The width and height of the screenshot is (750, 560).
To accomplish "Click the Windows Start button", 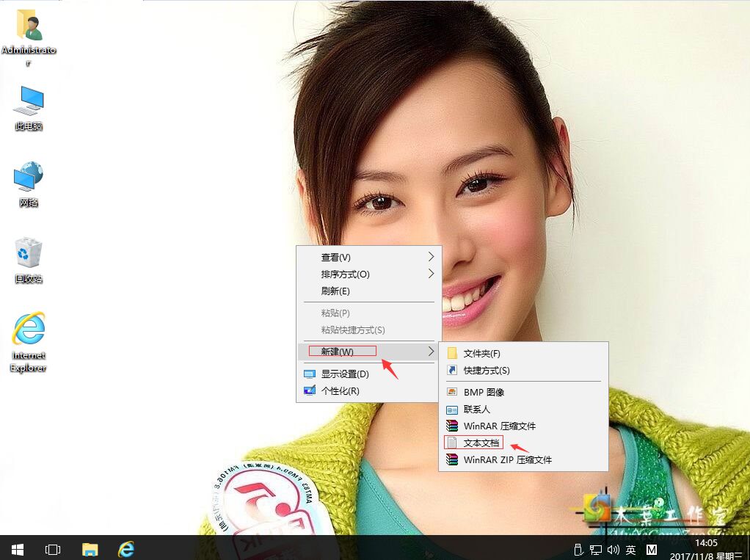I will (16, 548).
